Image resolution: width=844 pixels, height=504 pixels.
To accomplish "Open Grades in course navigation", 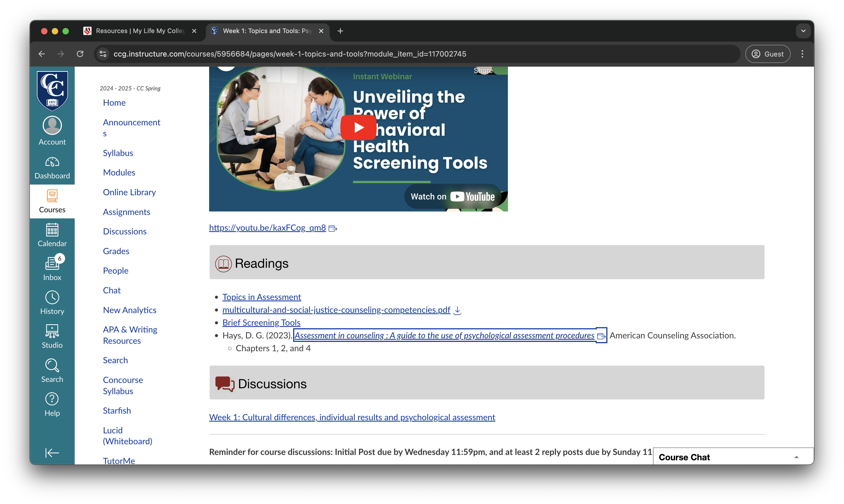I will (116, 251).
